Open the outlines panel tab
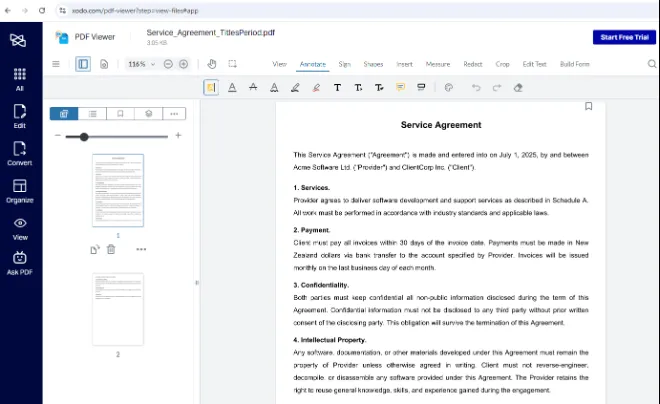The width and height of the screenshot is (660, 404). point(93,114)
